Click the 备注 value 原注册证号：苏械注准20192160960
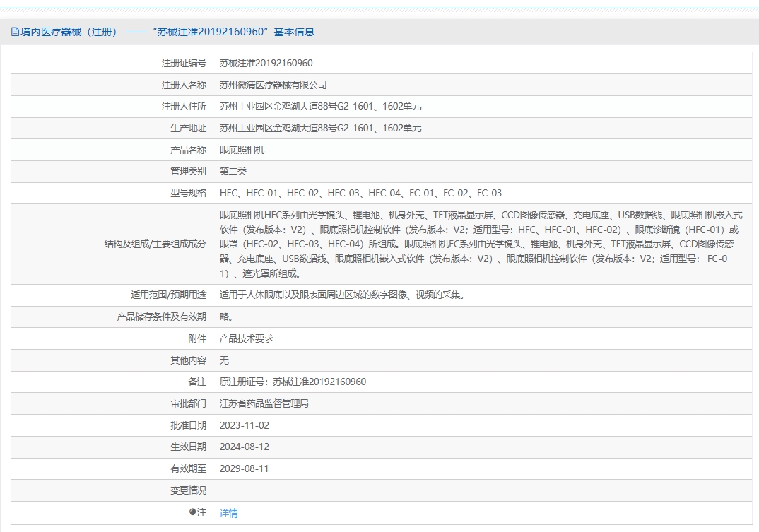Screen dimensions: 759x532 click(293, 382)
